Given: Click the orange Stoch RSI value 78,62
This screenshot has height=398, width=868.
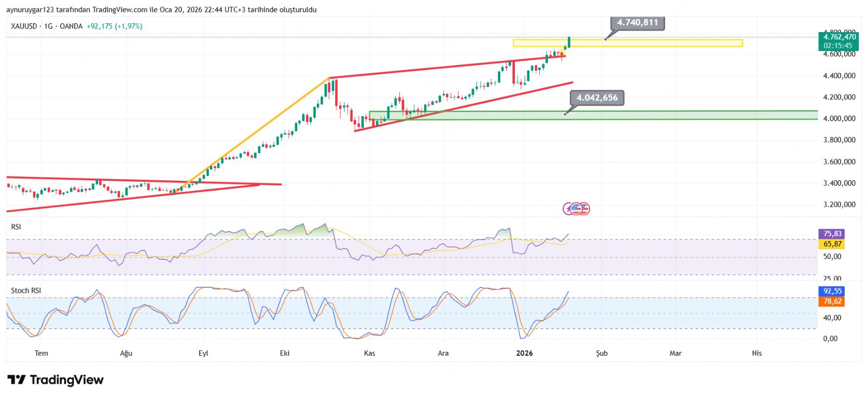Looking at the screenshot, I should click(x=832, y=301).
